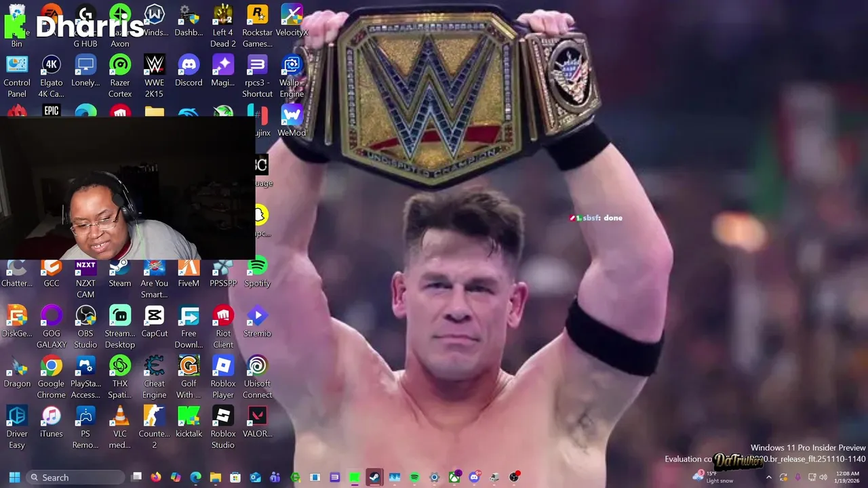Click the taskbar Search box
The image size is (868, 488).
coord(75,477)
